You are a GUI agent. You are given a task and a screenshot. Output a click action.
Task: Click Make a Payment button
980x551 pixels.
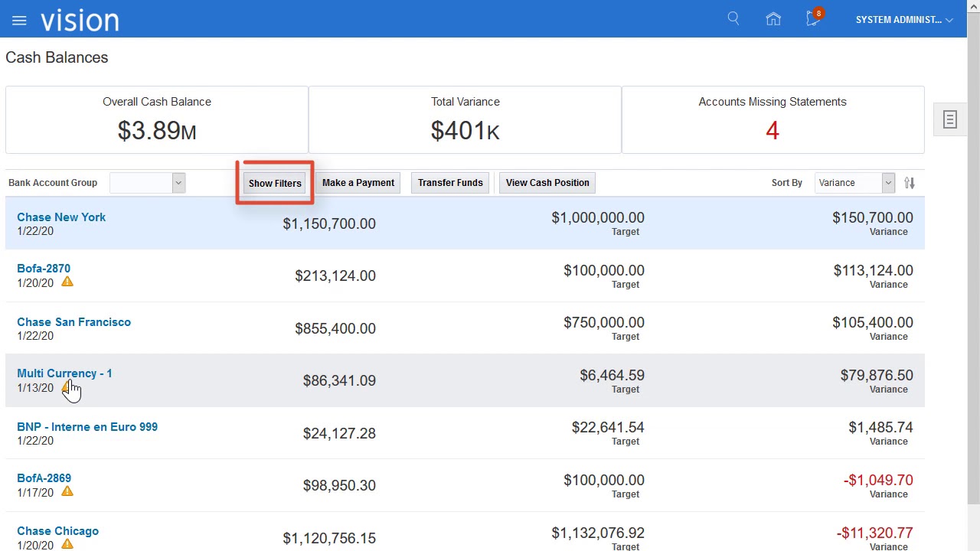point(358,183)
